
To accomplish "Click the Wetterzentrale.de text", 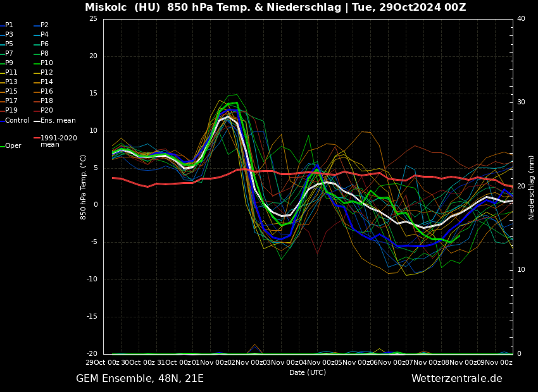I will pyautogui.click(x=456, y=379).
